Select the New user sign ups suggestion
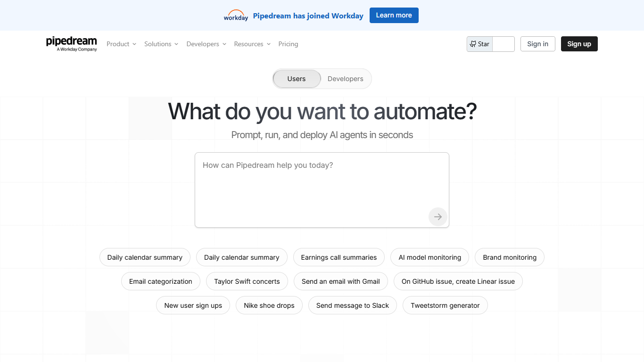Viewport: 644px width, 362px height. 193,305
